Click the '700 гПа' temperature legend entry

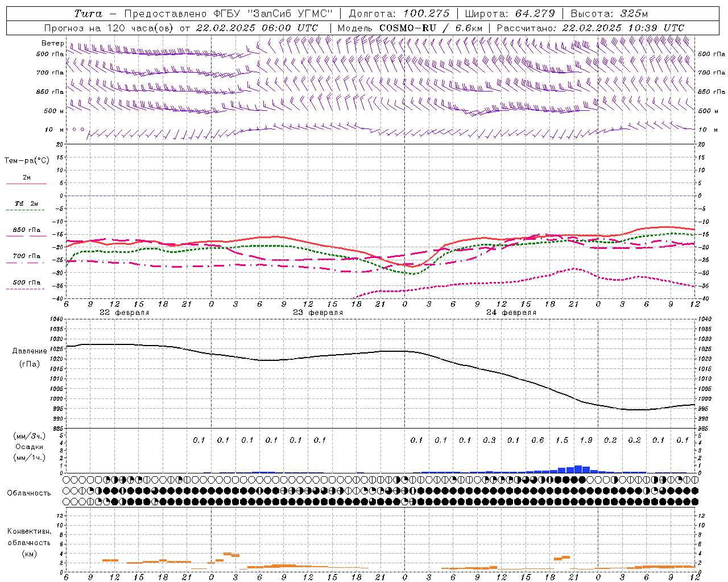coord(27,256)
